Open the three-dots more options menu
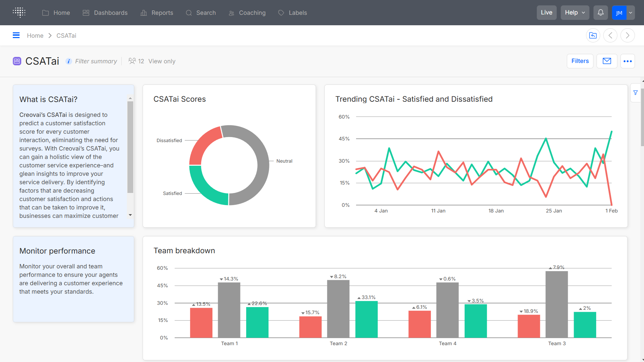 point(627,61)
